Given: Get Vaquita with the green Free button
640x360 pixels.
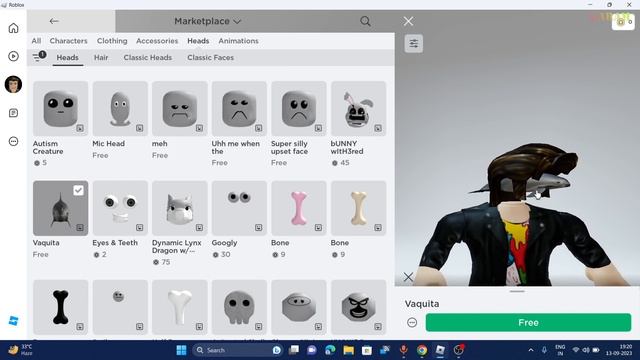Looking at the screenshot, I should click(x=528, y=322).
